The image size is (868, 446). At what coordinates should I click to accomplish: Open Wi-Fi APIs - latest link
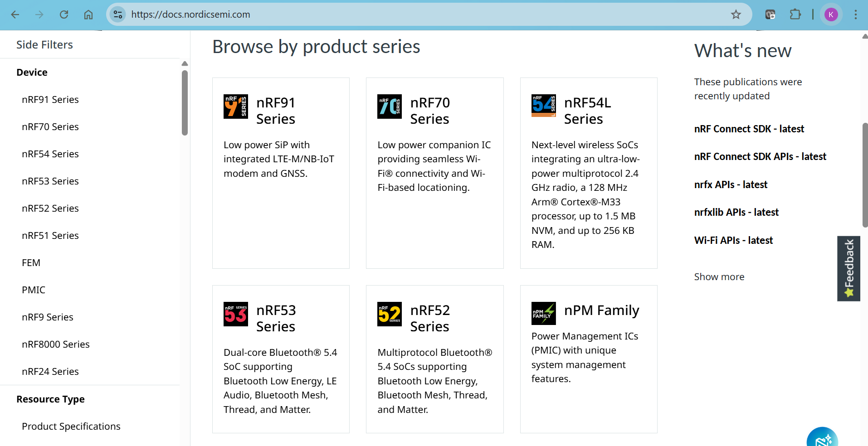pyautogui.click(x=733, y=241)
